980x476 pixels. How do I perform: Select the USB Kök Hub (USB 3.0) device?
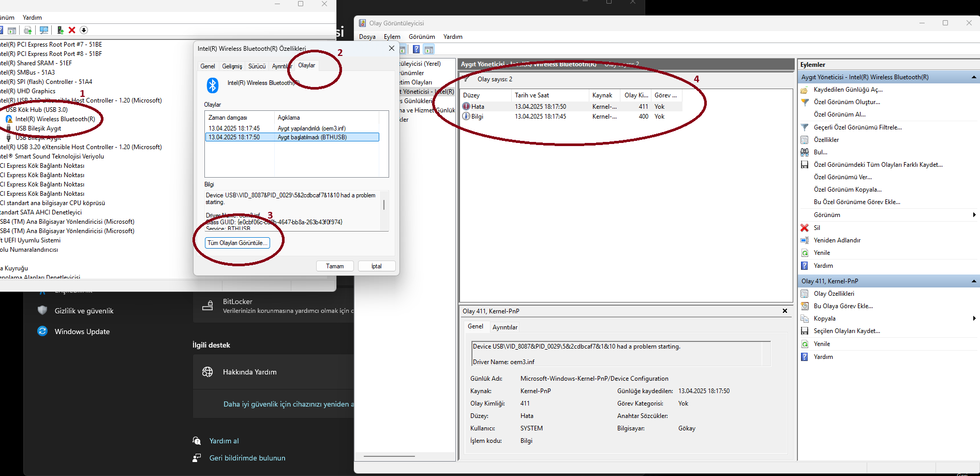point(36,110)
